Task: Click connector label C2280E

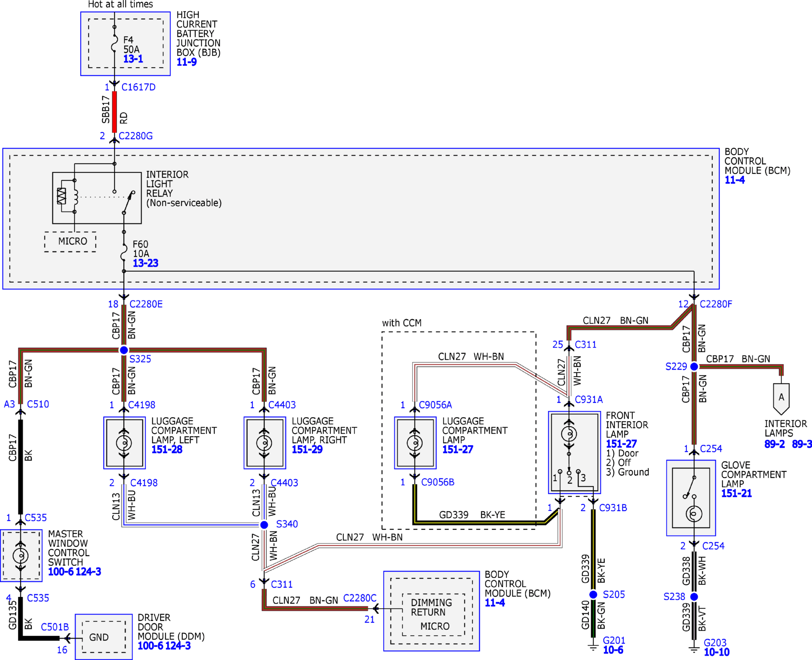Action: (146, 304)
